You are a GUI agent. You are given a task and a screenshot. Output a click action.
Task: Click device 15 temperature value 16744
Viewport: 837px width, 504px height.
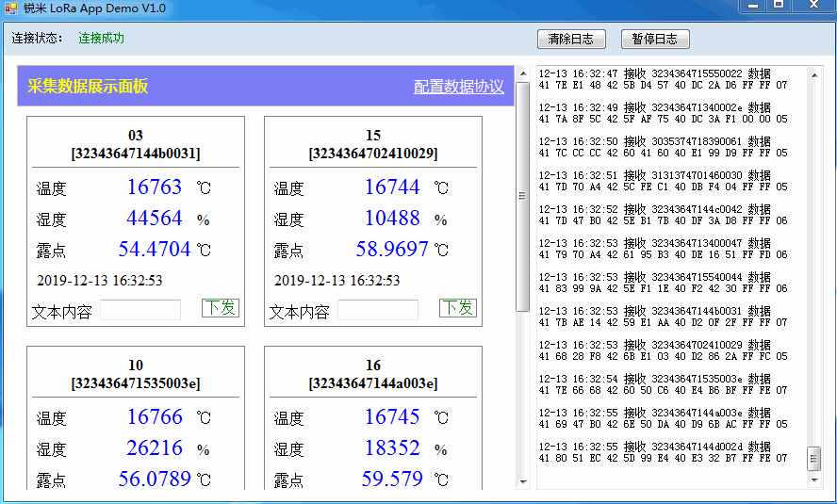392,187
